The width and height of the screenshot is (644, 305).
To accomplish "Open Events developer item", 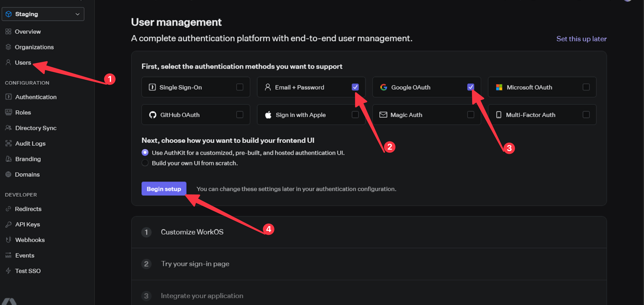I will [x=25, y=255].
